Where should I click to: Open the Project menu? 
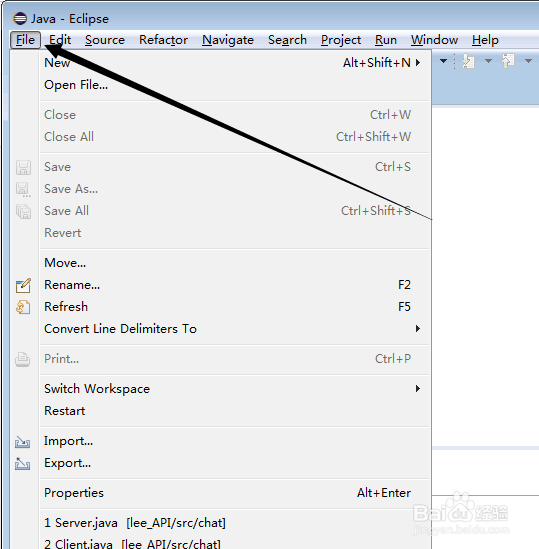point(341,40)
